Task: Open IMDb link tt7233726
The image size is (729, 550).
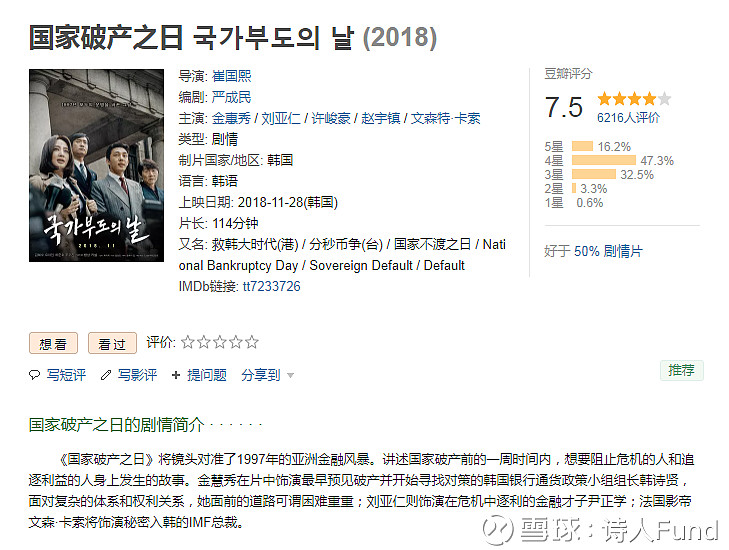Action: tap(271, 286)
